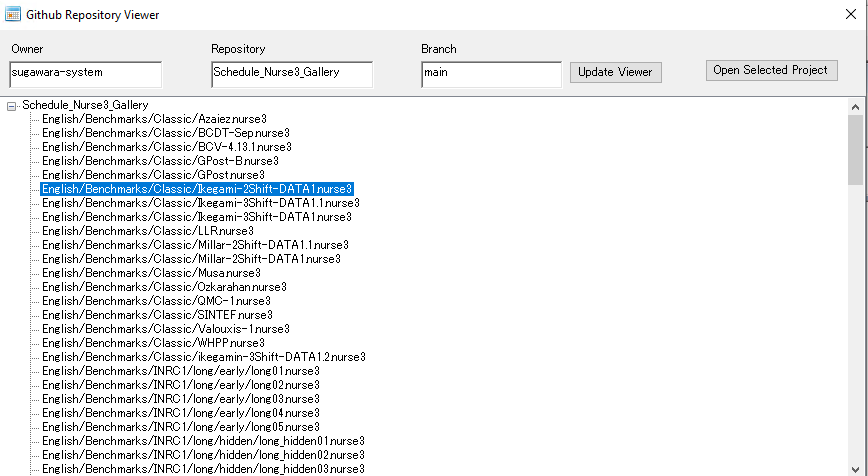This screenshot has height=476, width=868.
Task: Click the Github Repository Viewer window icon
Action: [x=12, y=14]
